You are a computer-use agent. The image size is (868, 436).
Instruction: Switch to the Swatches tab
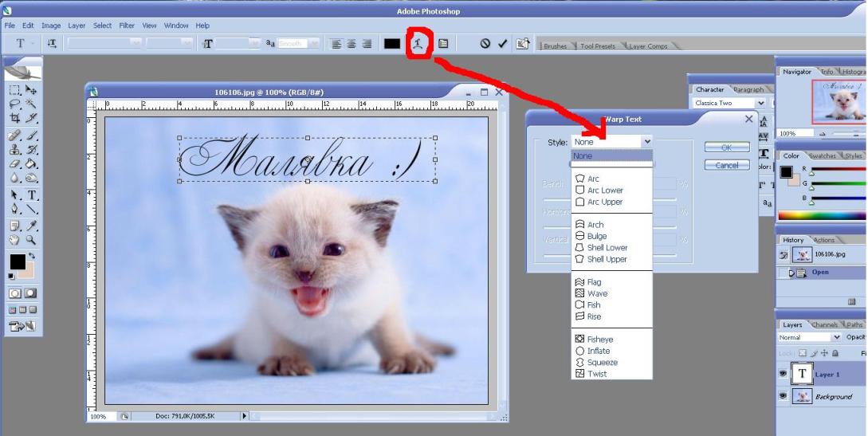pyautogui.click(x=823, y=156)
